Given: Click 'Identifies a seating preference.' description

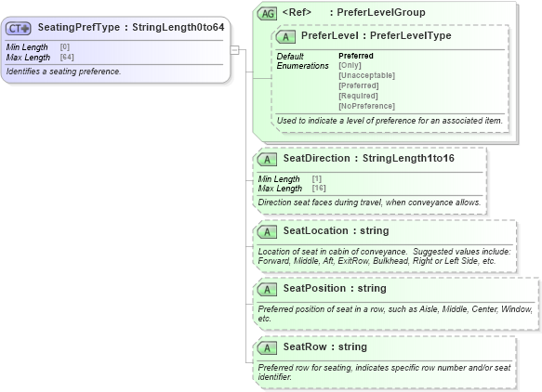Looking at the screenshot, I should pyautogui.click(x=63, y=72).
